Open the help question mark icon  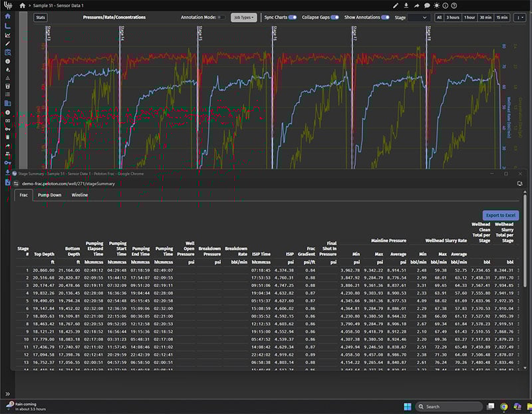coord(454,5)
